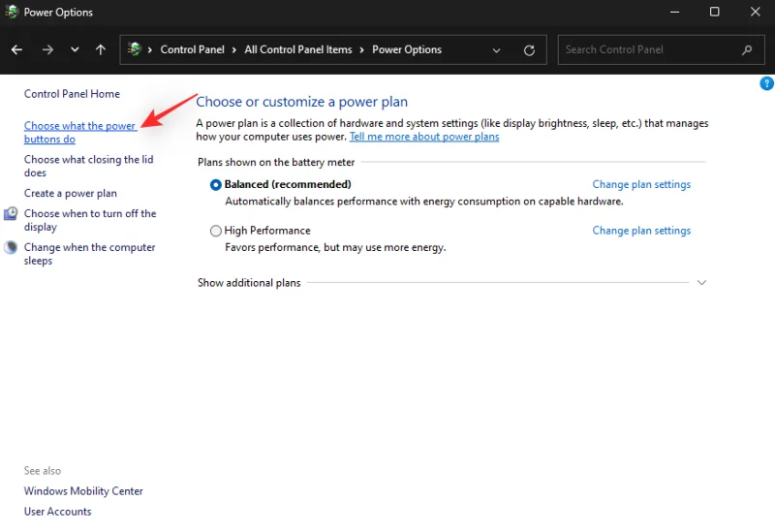This screenshot has height=532, width=775.
Task: Select the Balanced (recommended) power plan
Action: coord(216,184)
